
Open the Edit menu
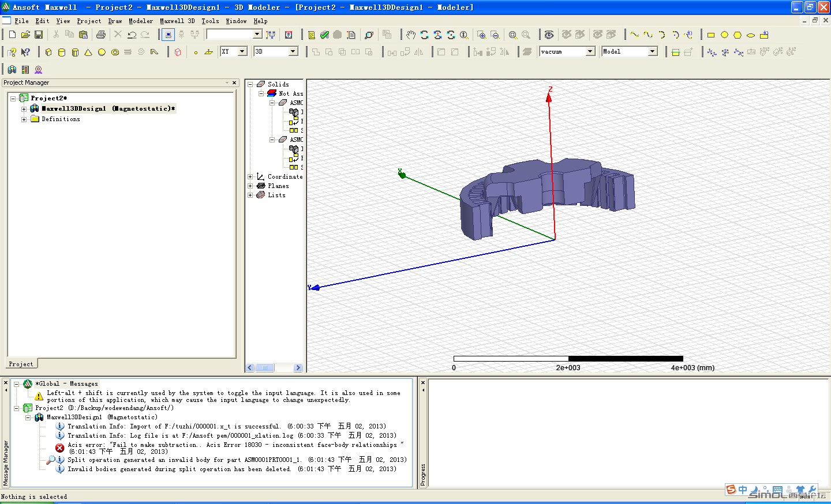coord(42,21)
